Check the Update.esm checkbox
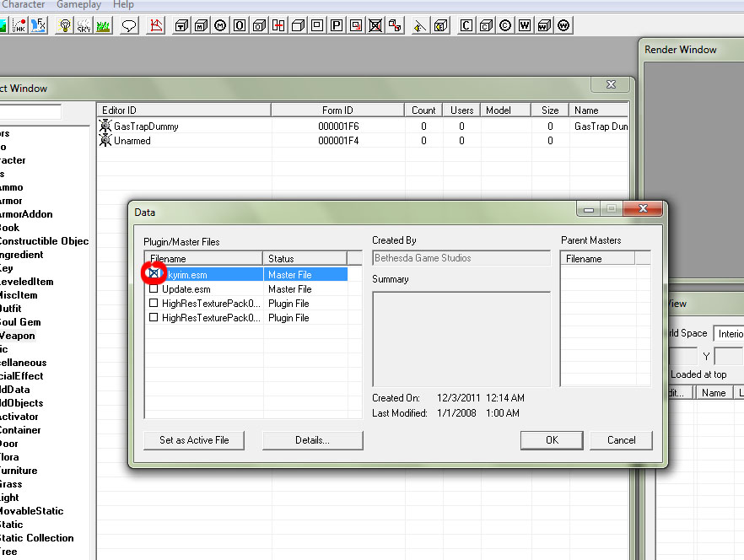Viewport: 744px width, 560px height. click(x=154, y=288)
